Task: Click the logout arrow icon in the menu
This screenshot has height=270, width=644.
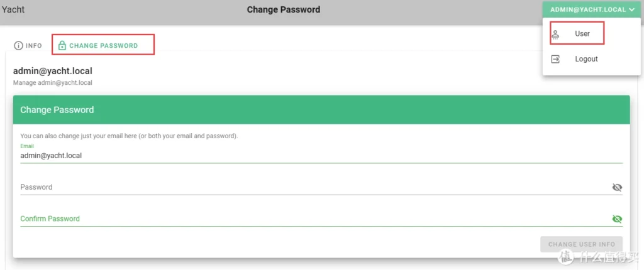Action: click(x=555, y=59)
